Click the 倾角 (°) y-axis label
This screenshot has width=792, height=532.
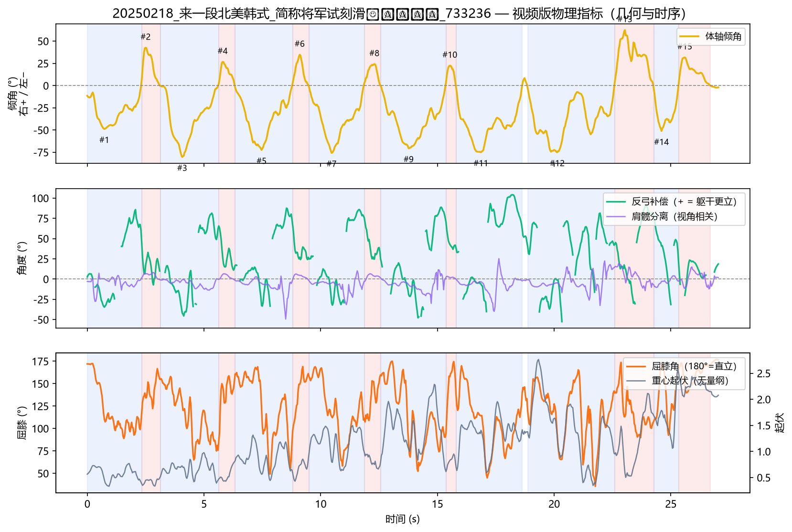(x=18, y=94)
